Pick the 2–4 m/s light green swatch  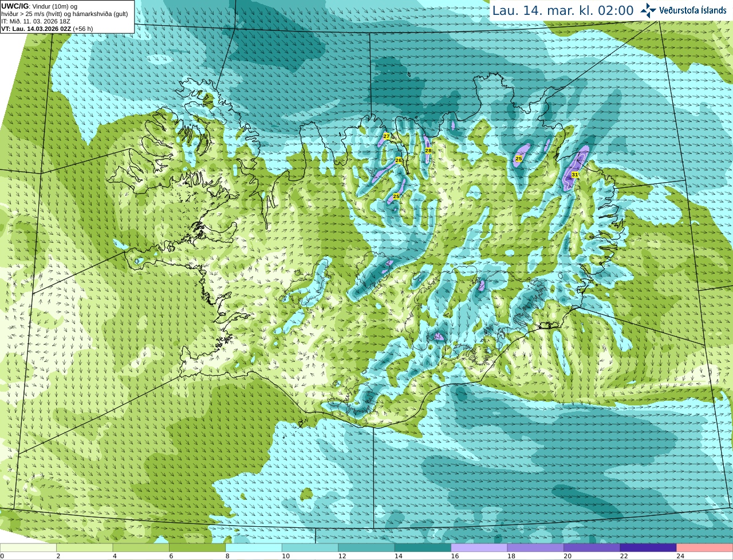[x=85, y=547]
